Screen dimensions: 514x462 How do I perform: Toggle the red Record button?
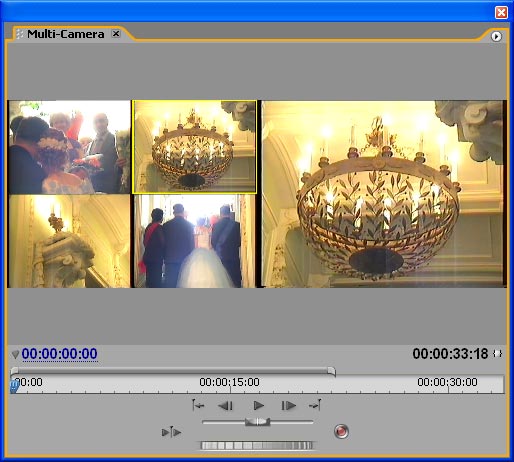click(341, 431)
